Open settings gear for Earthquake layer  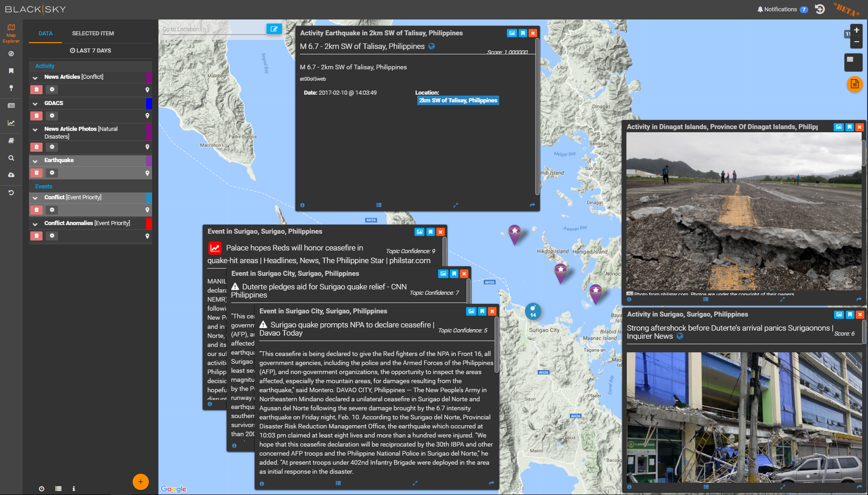(x=52, y=173)
